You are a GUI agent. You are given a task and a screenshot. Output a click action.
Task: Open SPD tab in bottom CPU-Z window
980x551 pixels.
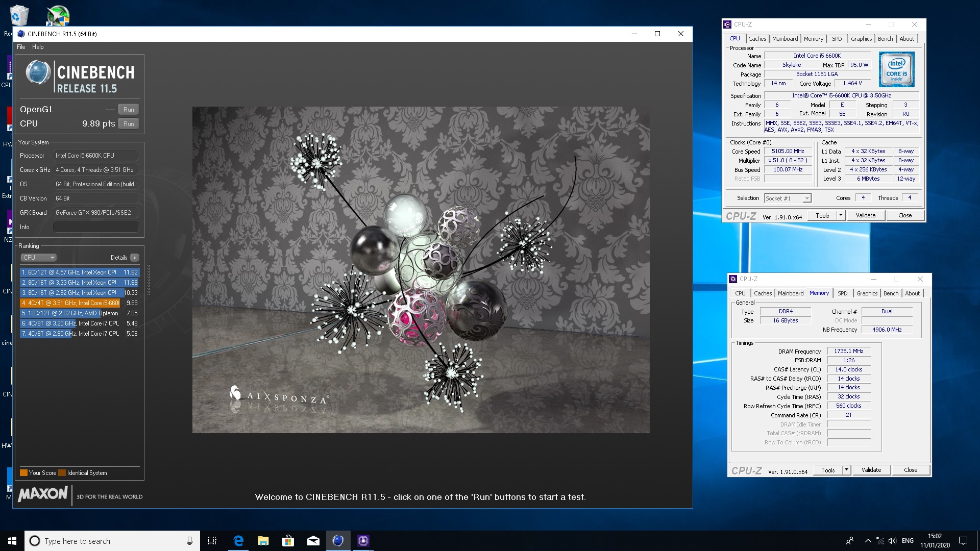coord(843,293)
